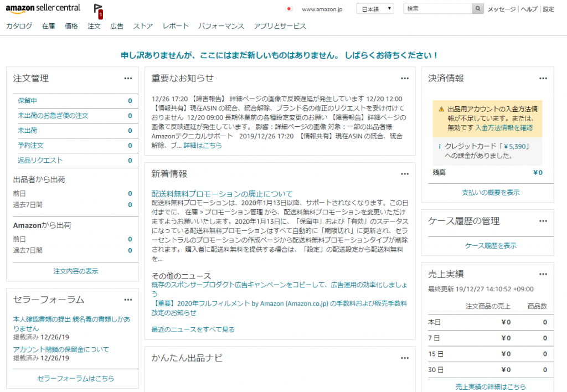Viewport: 567px width, 392px height.
Task: Click セラーフォーラムはこちら
Action: [76, 378]
